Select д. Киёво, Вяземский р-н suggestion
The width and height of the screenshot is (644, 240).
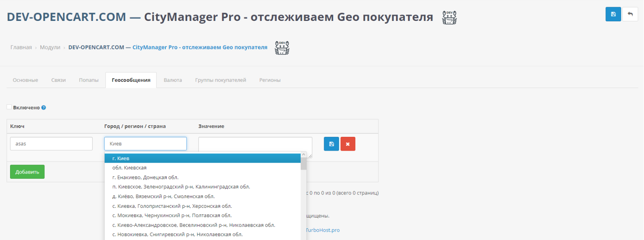pyautogui.click(x=202, y=197)
